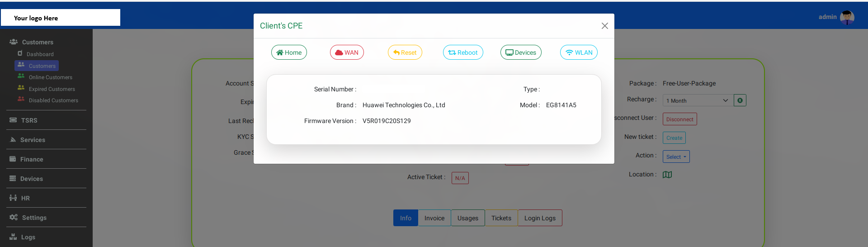Screen dimensions: 868x247
Task: Expand the Finance sidebar section
Action: pyautogui.click(x=32, y=159)
